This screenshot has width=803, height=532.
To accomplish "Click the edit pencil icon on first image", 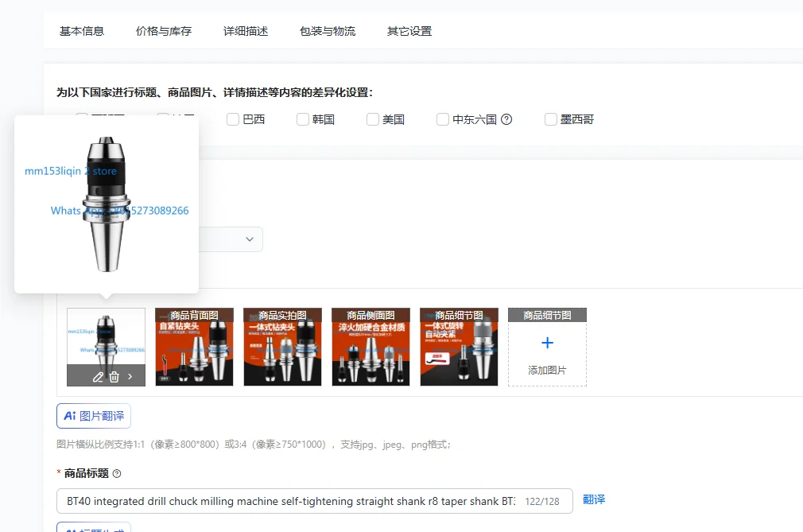I will (x=98, y=377).
